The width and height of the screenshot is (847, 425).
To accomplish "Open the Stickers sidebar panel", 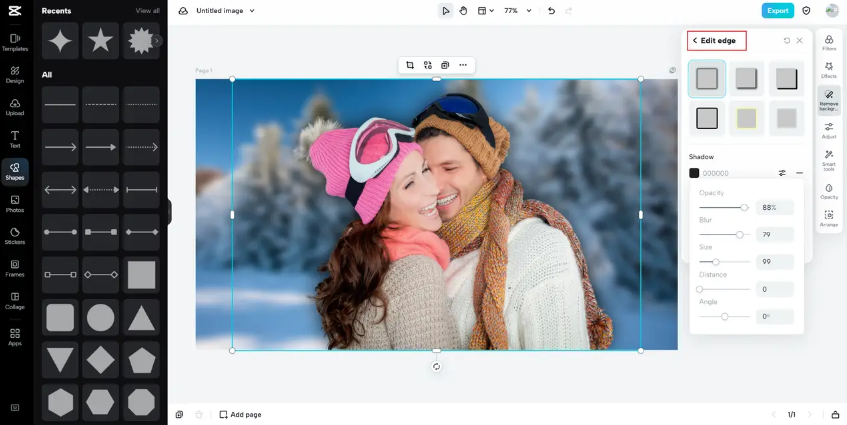I will pyautogui.click(x=15, y=236).
